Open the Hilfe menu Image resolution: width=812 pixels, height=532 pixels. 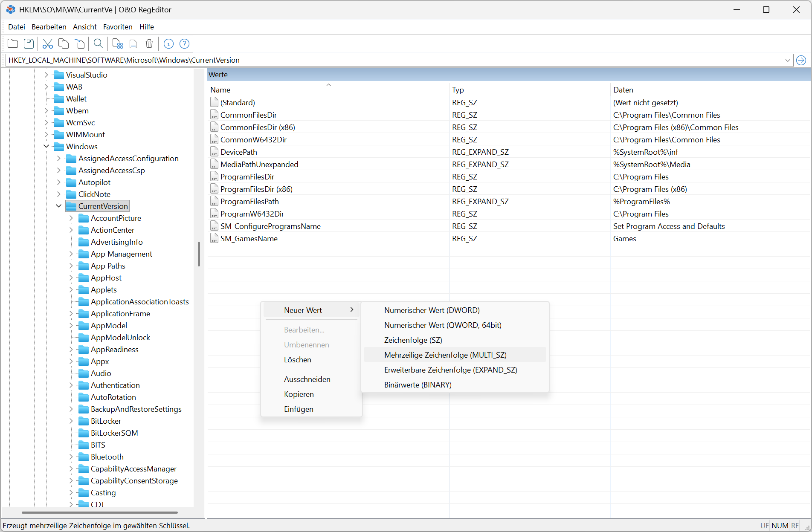point(147,27)
